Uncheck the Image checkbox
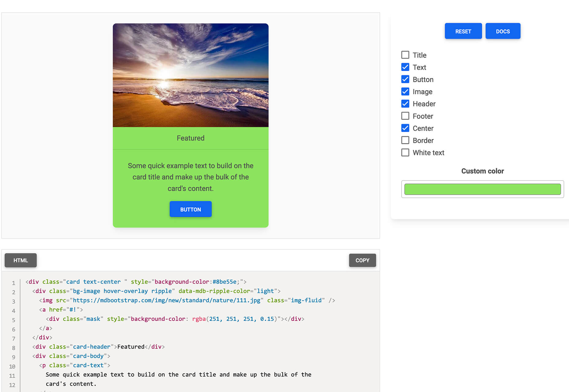 (405, 92)
